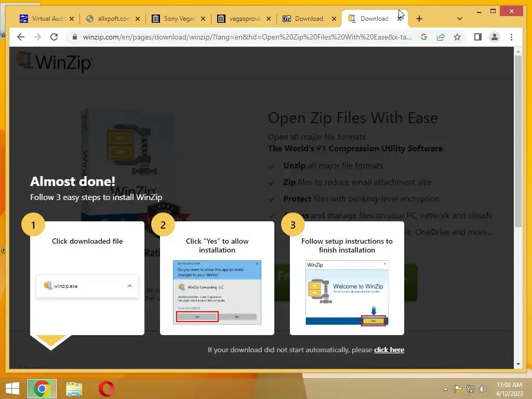The height and width of the screenshot is (399, 532).
Task: Click the scrollbar up arrow
Action: click(x=518, y=51)
